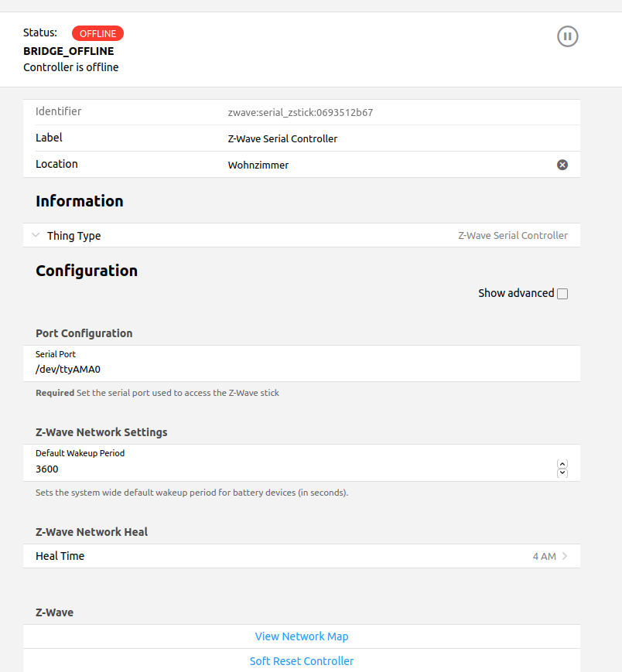Click the Configuration section heading
Screen dimensions: 622x672
[87, 271]
